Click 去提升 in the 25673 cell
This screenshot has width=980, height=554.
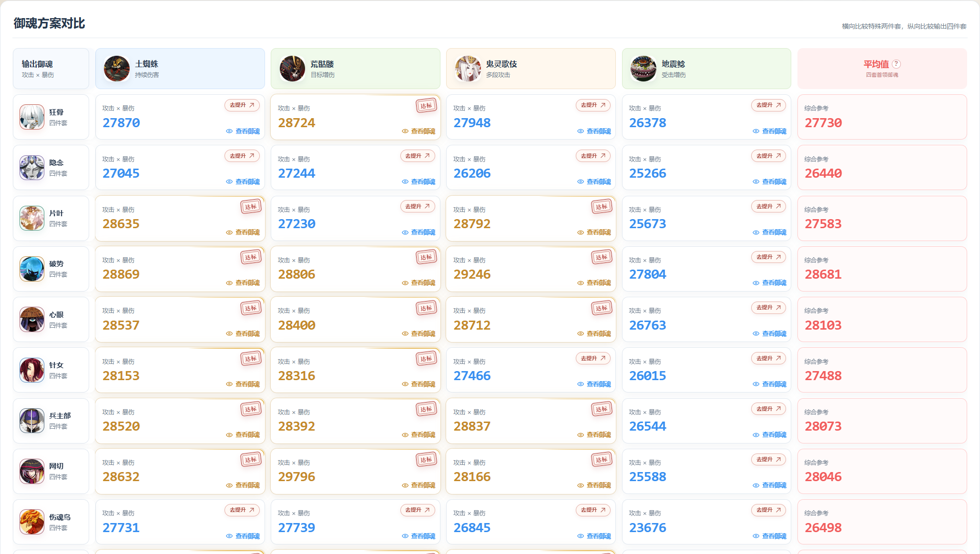point(769,206)
